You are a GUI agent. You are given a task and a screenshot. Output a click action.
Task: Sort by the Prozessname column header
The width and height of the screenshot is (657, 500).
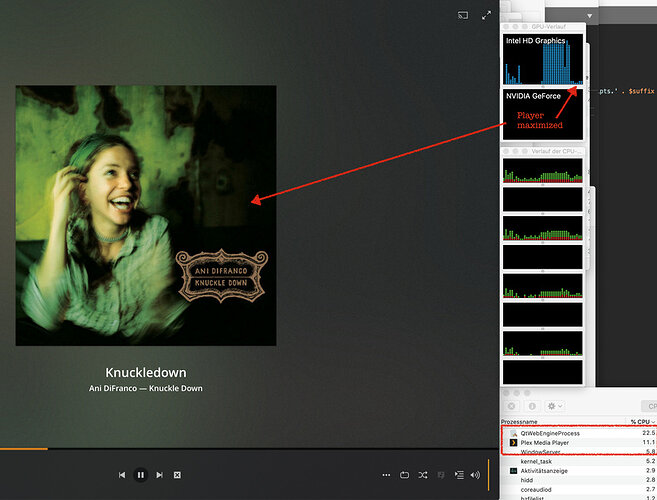click(x=519, y=422)
